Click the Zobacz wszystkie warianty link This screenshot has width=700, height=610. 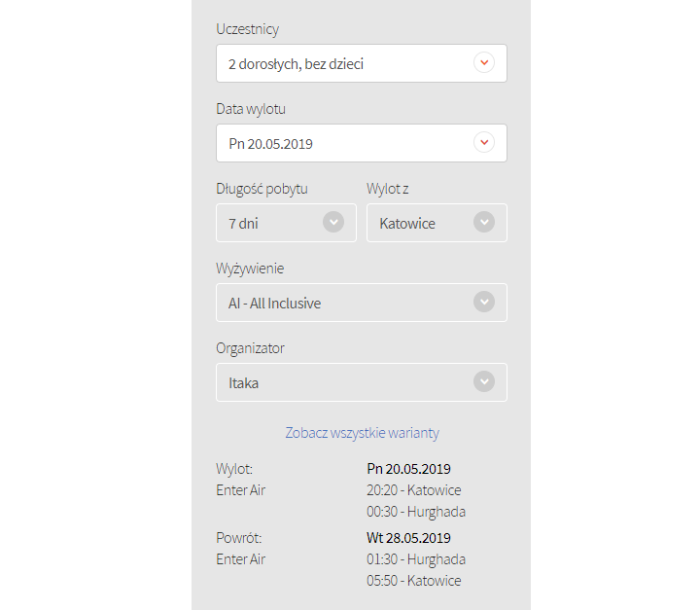click(x=362, y=433)
